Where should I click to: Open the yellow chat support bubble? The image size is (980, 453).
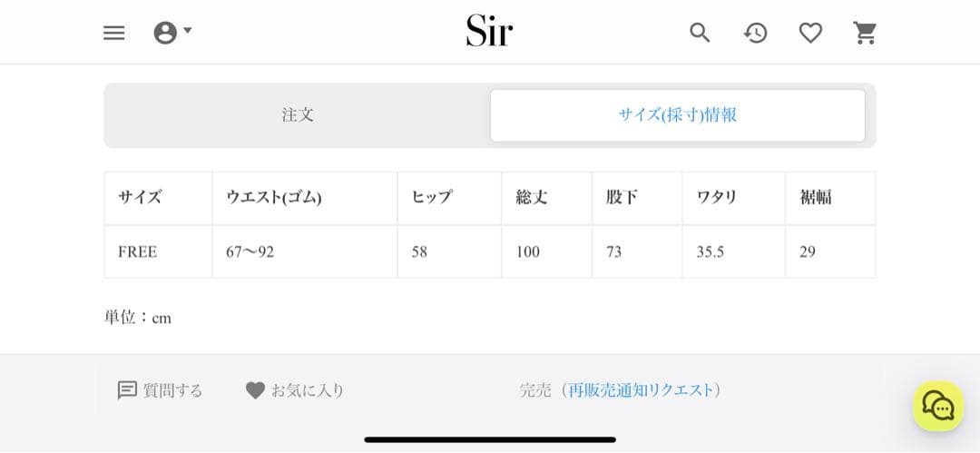pyautogui.click(x=937, y=406)
